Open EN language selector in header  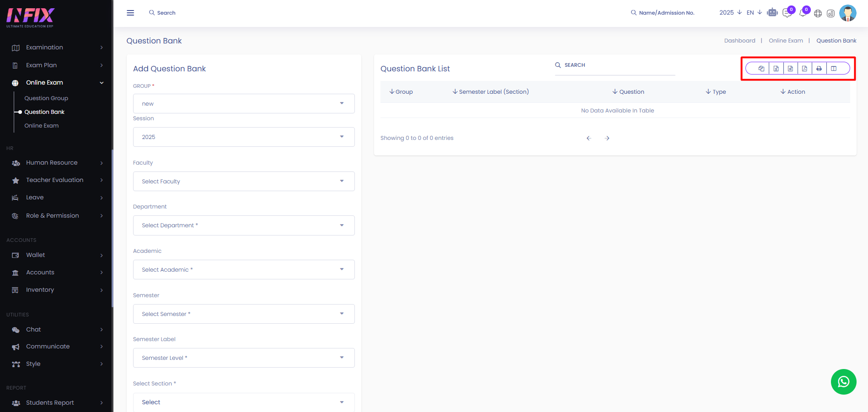(754, 12)
